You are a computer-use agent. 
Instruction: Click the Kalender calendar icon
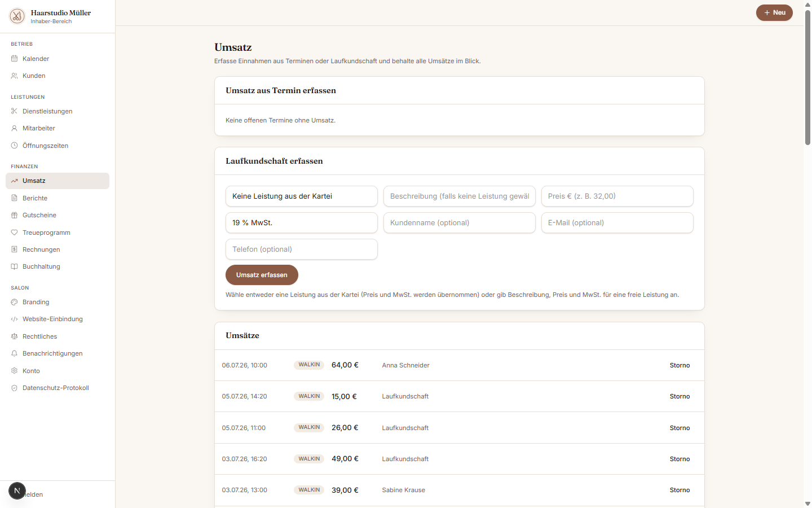15,59
